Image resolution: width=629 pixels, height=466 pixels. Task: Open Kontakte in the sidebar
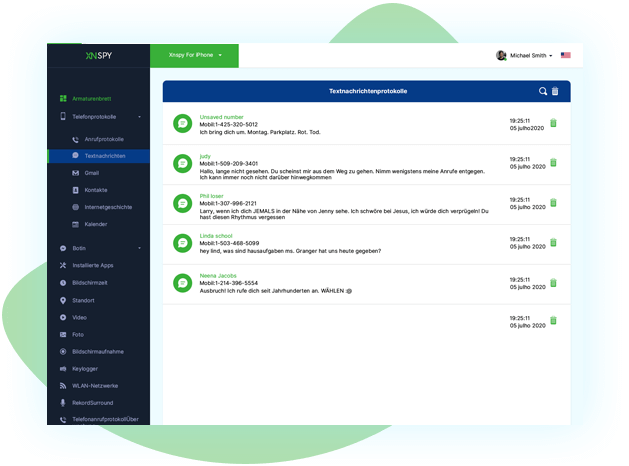[x=96, y=190]
